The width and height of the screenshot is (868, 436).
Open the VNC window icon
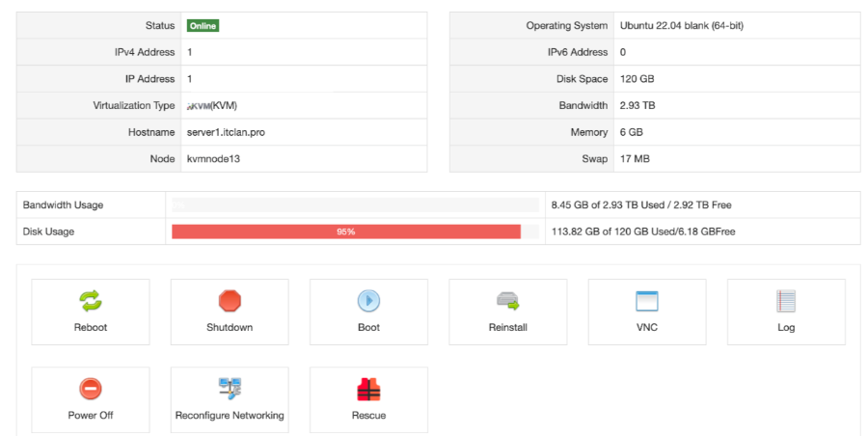646,301
